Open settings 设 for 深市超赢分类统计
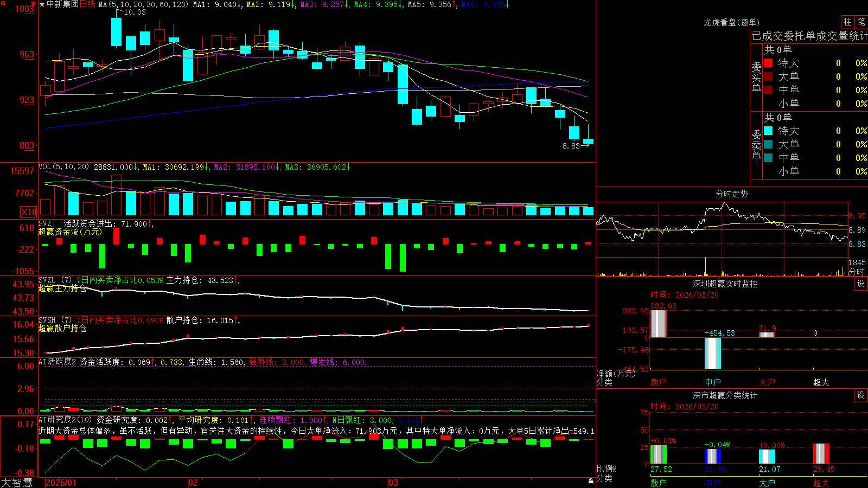This screenshot has height=488, width=868. [861, 395]
